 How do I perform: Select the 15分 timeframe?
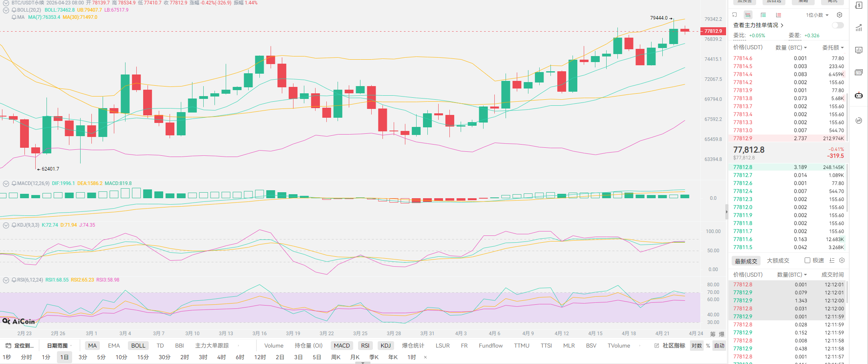[143, 357]
